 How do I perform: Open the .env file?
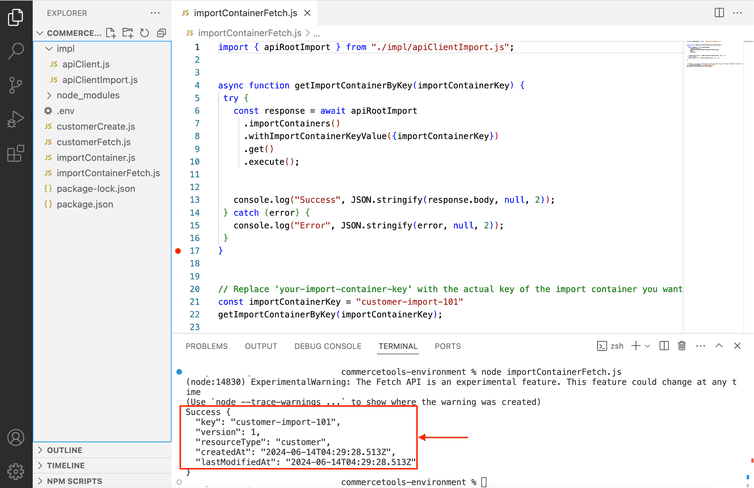pos(65,111)
